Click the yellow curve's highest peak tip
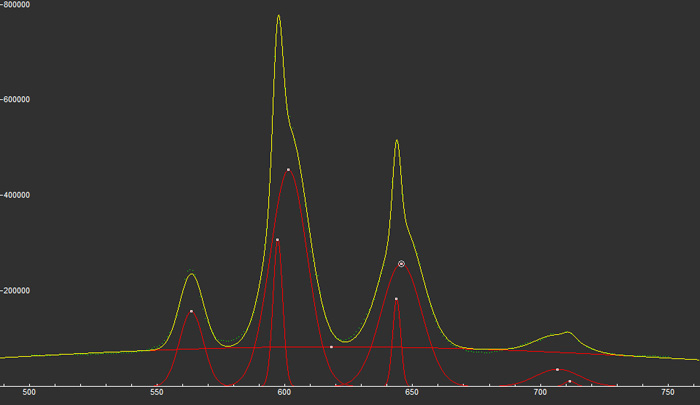 pyautogui.click(x=279, y=16)
